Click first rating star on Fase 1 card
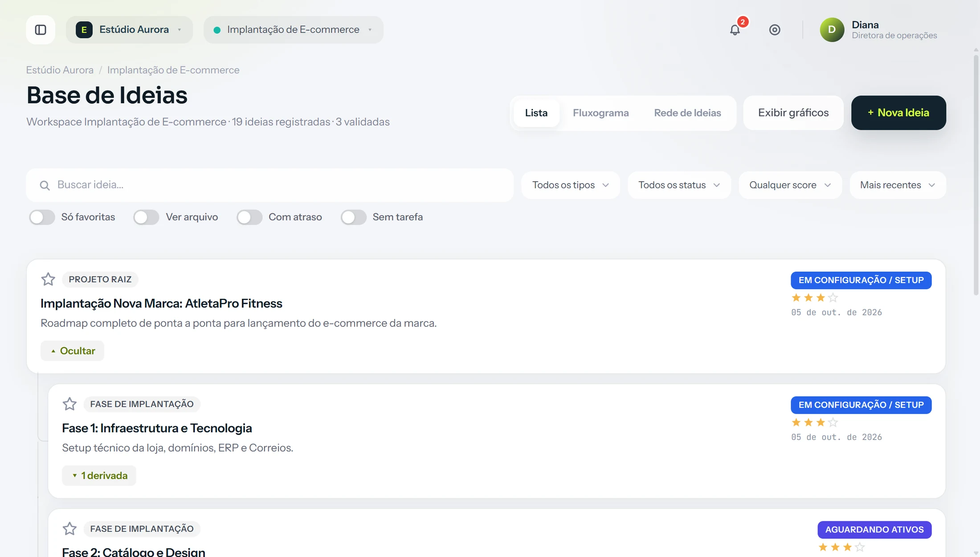 pos(796,422)
